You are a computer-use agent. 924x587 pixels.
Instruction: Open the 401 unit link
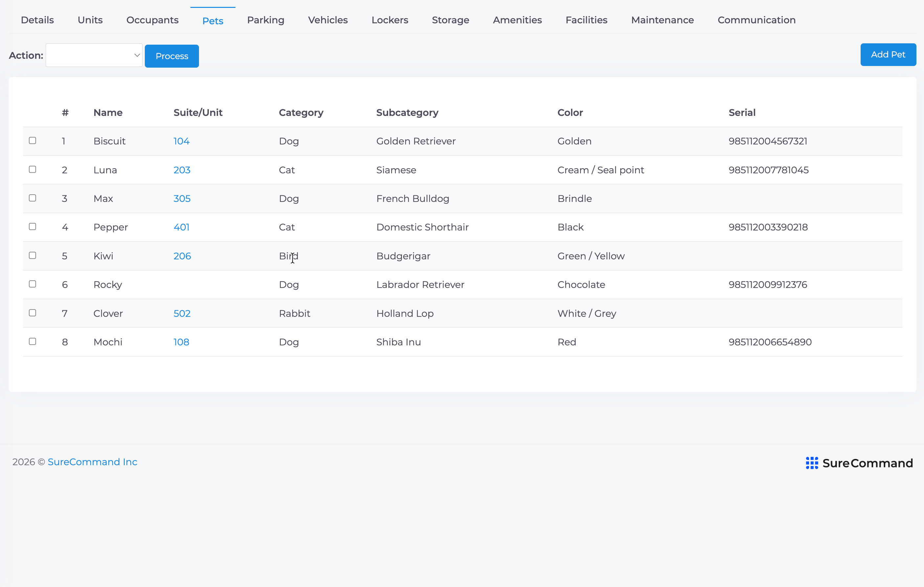click(182, 227)
